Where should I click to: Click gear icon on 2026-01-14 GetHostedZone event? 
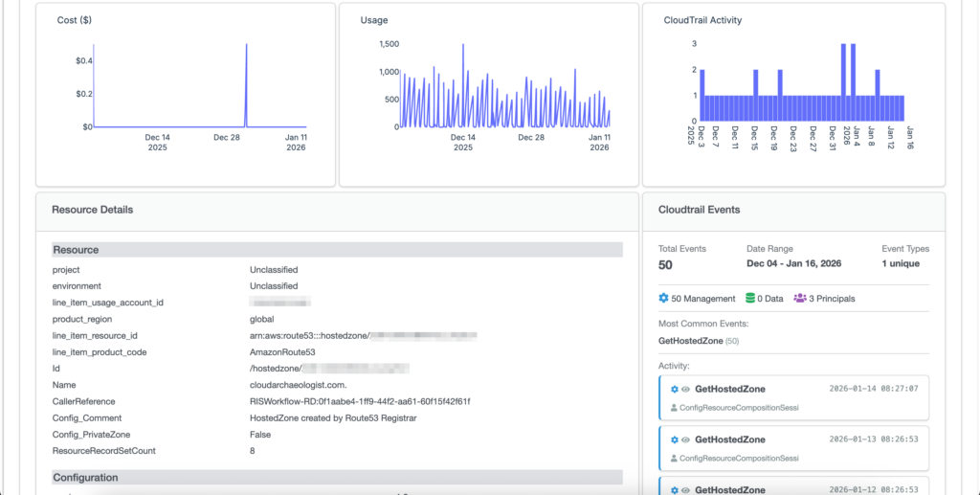(x=675, y=389)
